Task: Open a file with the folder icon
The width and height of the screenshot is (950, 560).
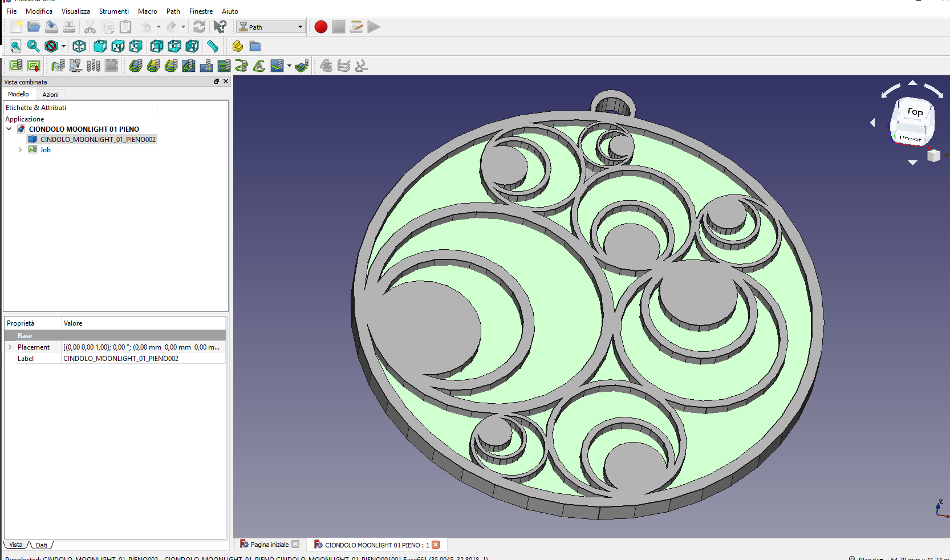Action: tap(34, 27)
